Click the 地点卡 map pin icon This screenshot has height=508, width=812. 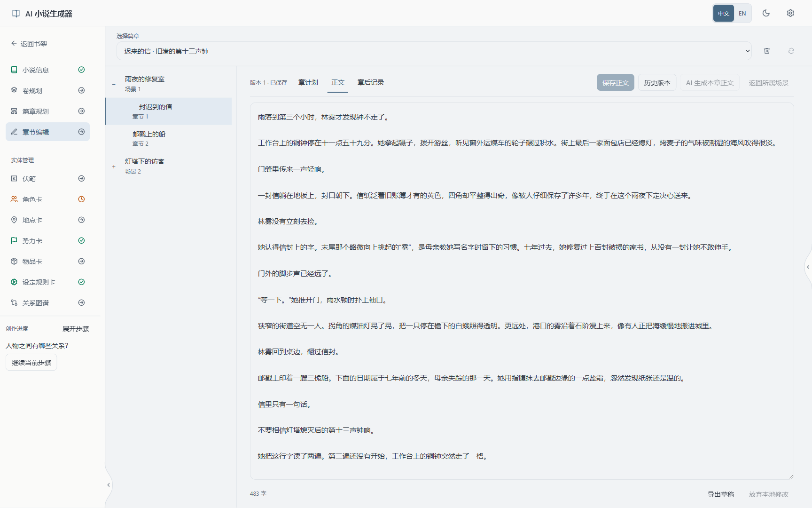pos(14,220)
